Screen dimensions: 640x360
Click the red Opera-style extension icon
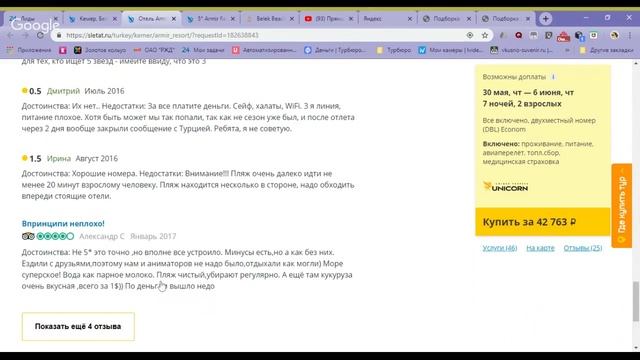518,36
